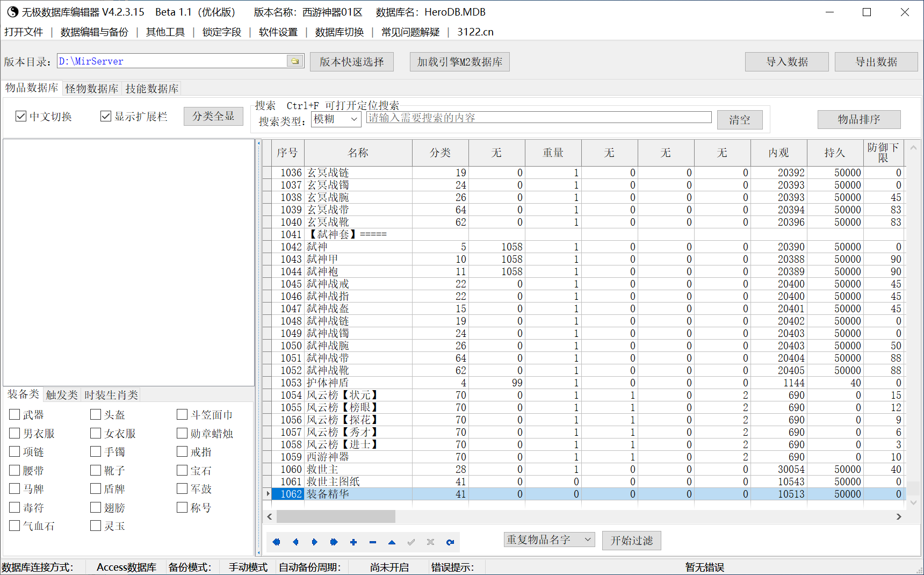Enable the 翅膀 filter checkbox
The width and height of the screenshot is (924, 575).
96,507
